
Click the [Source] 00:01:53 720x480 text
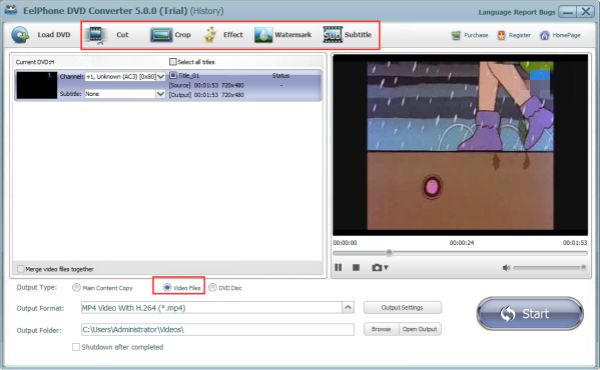tap(206, 85)
